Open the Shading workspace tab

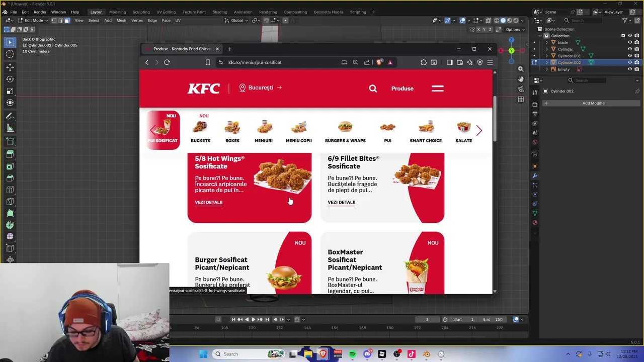[220, 12]
